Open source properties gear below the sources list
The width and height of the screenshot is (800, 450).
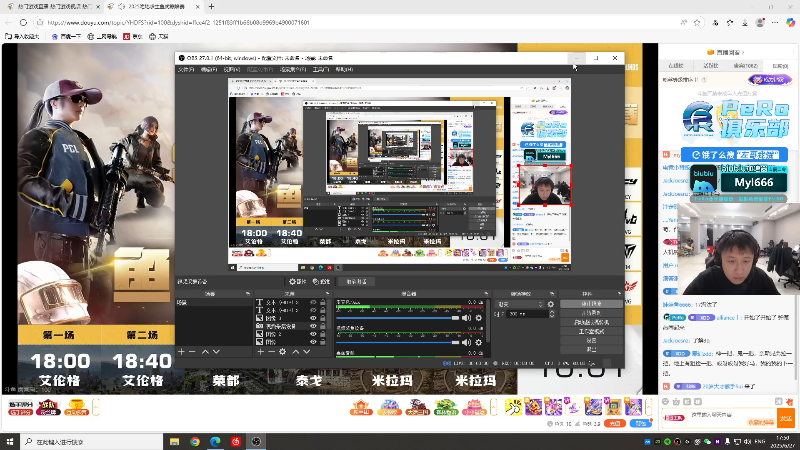click(x=283, y=352)
